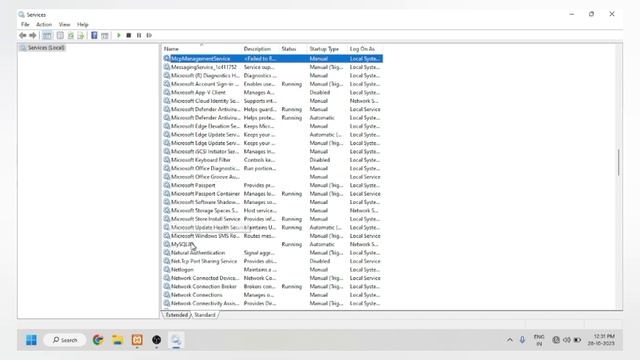Click the microphone icon in system tray
This screenshot has width=640, height=360.
522,340
